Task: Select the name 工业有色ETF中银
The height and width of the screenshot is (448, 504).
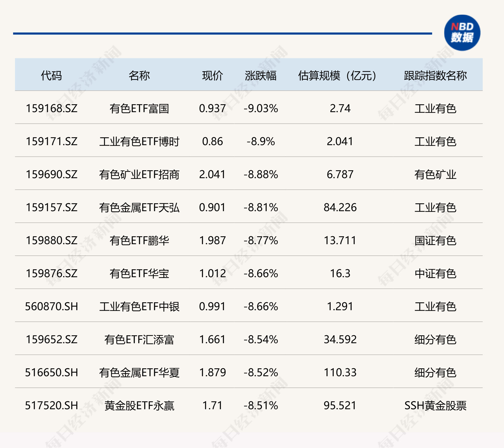Action: tap(139, 307)
